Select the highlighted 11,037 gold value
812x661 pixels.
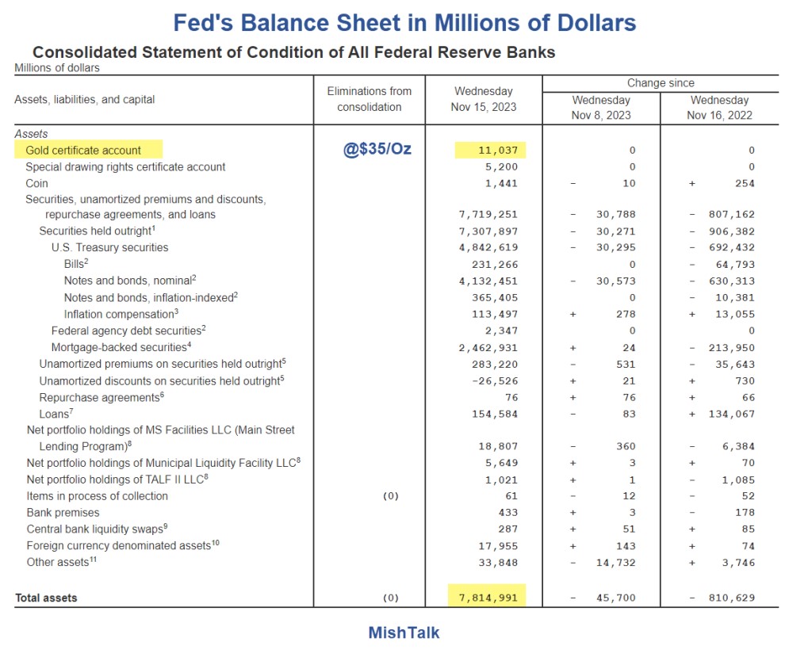click(499, 150)
